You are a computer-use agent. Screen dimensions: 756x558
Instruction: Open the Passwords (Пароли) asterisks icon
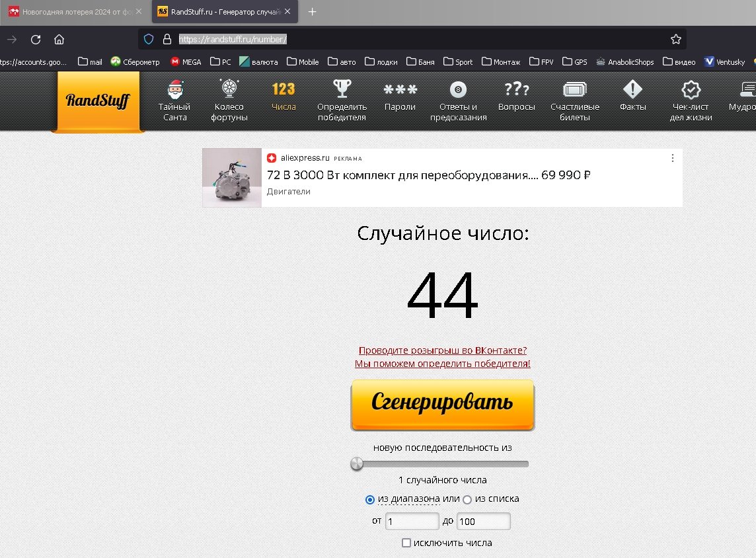pyautogui.click(x=400, y=89)
